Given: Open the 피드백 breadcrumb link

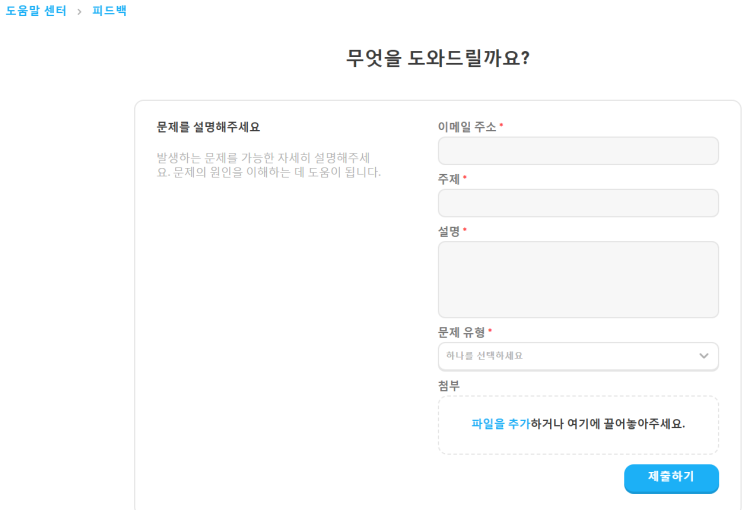Looking at the screenshot, I should (x=110, y=11).
